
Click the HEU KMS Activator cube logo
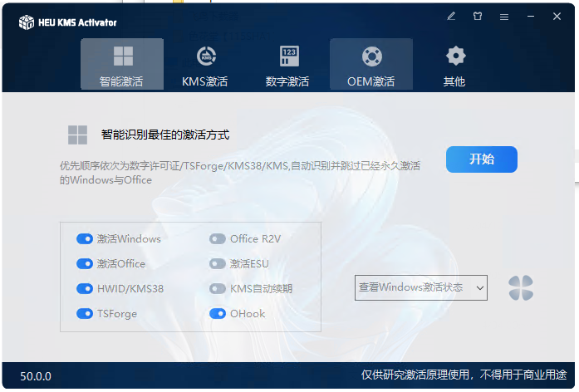[x=26, y=22]
